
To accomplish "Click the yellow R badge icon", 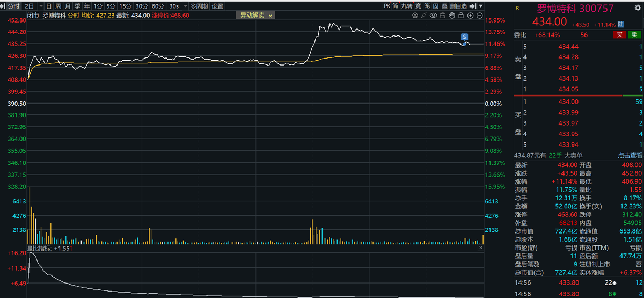I will click(518, 8).
